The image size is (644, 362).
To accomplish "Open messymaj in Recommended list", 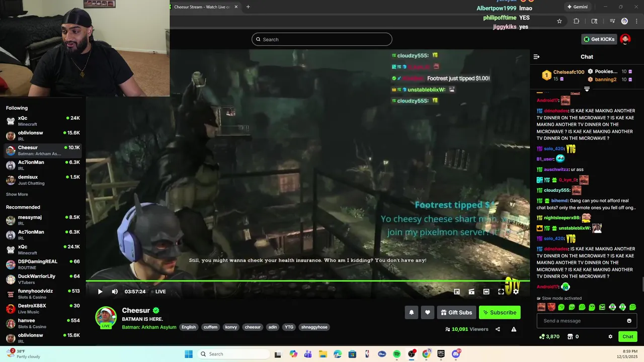I will point(43,220).
